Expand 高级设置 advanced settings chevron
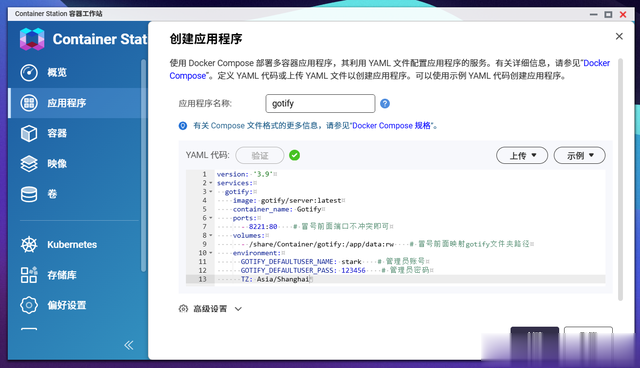Screen dimensions: 640x368 pyautogui.click(x=238, y=309)
